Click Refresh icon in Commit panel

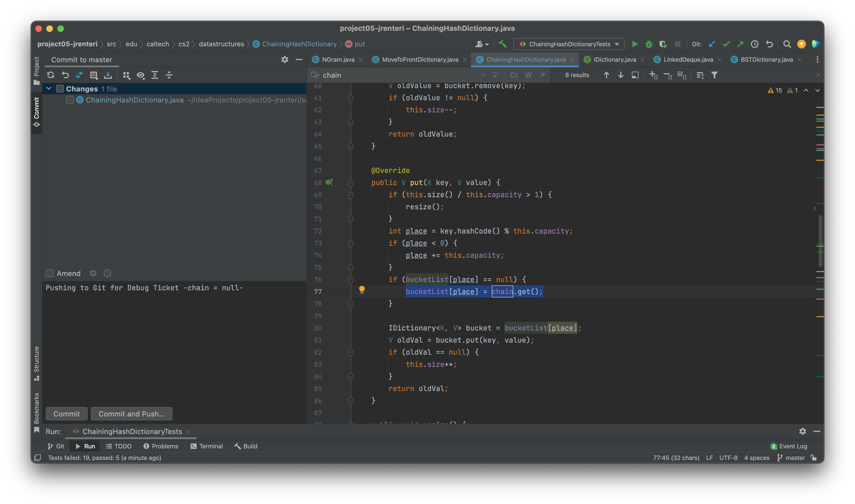(x=51, y=75)
